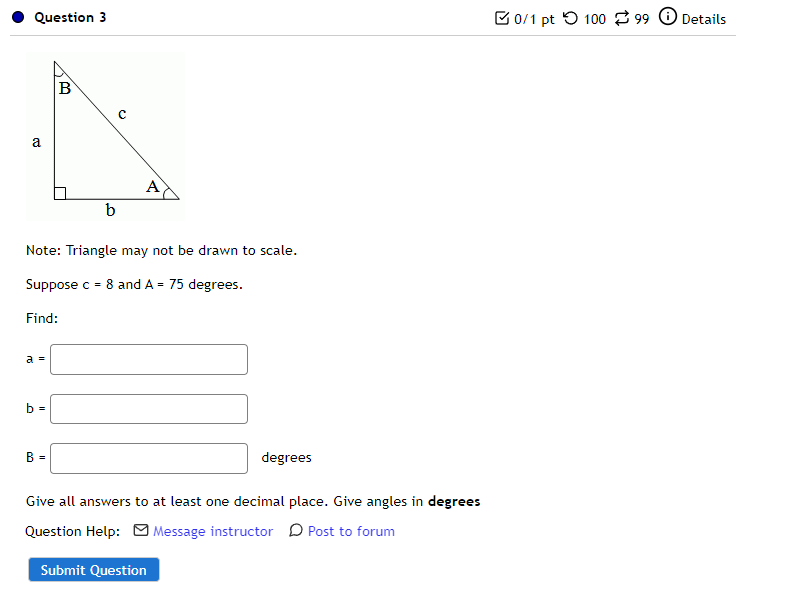The height and width of the screenshot is (592, 800).
Task: Click the regenerate-question arrows icon beside 99
Action: click(620, 17)
